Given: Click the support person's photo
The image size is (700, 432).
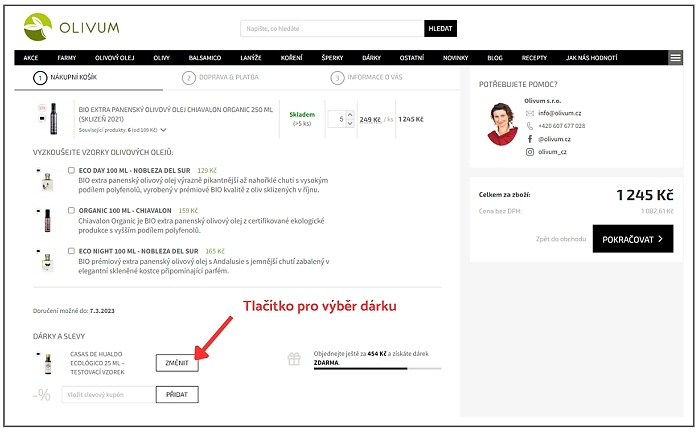Looking at the screenshot, I should pos(503,124).
